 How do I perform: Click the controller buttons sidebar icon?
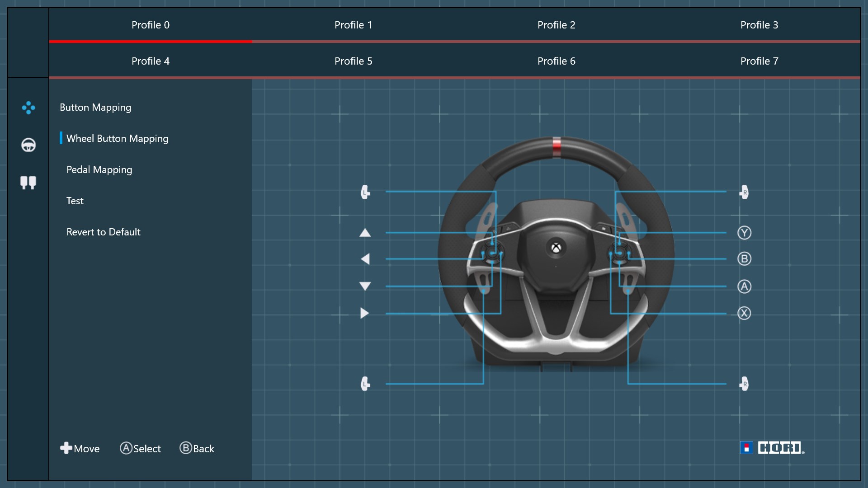tap(28, 108)
